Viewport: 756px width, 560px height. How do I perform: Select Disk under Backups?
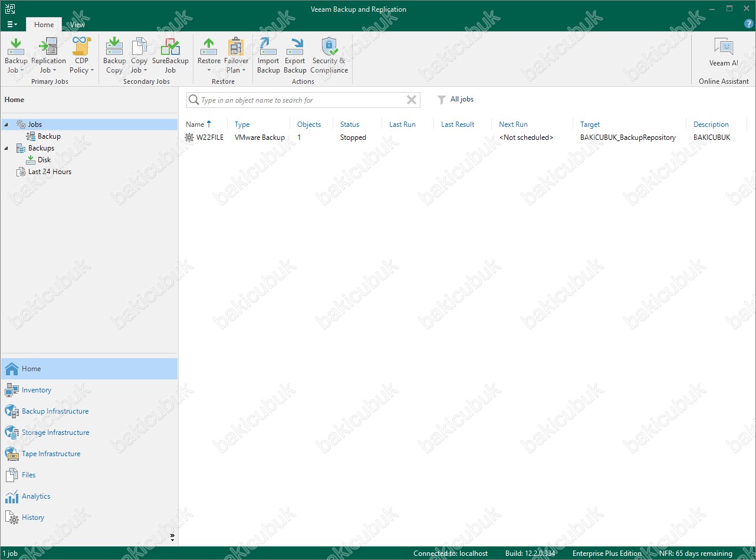coord(44,160)
